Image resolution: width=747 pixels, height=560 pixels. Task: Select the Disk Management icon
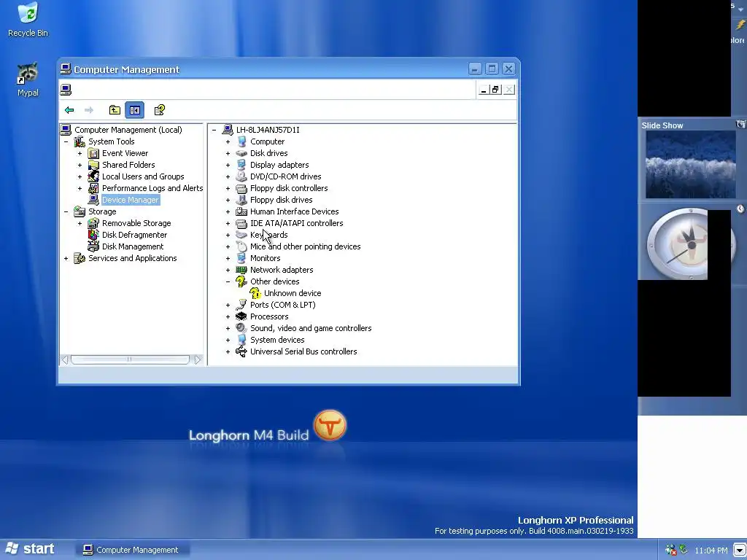[x=93, y=246]
